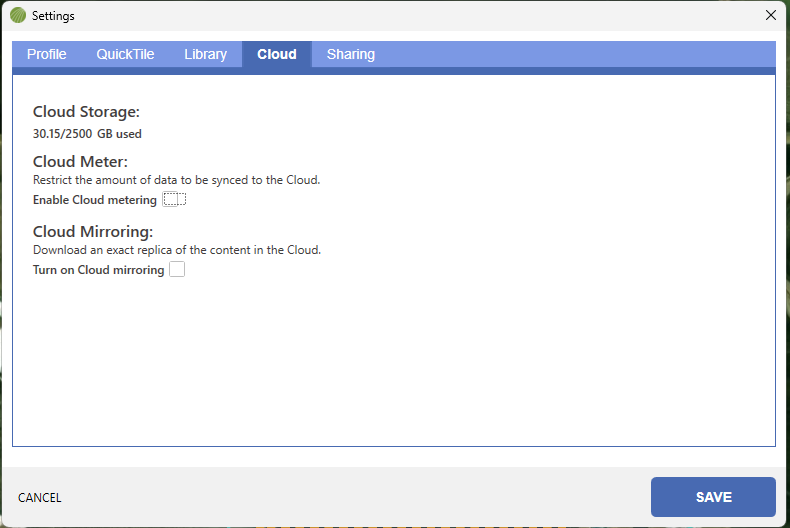Close the Settings window
790x528 pixels.
pyautogui.click(x=770, y=15)
